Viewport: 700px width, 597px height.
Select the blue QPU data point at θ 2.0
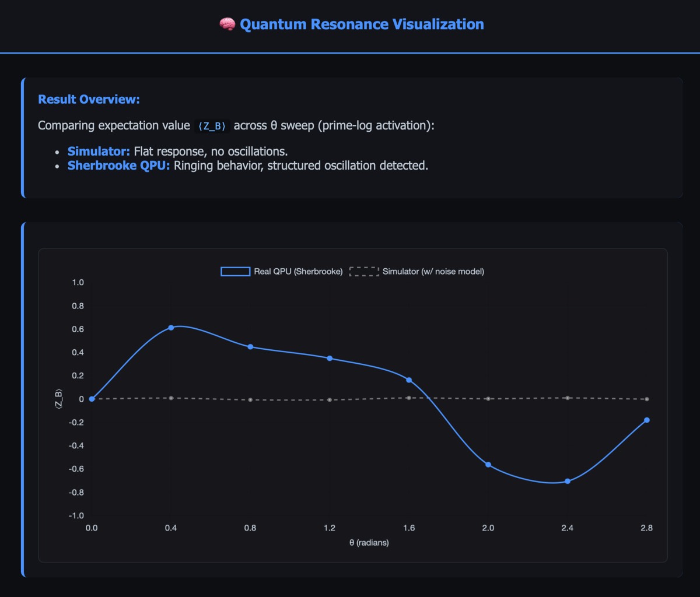[488, 465]
